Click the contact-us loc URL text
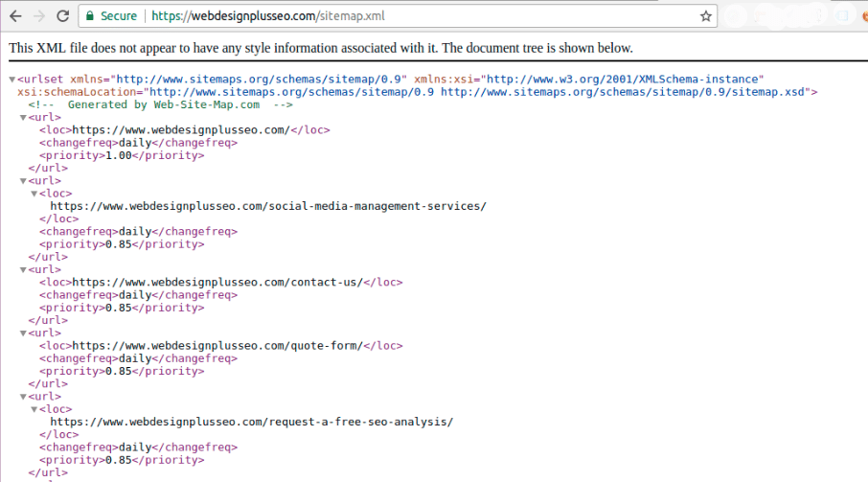 point(217,283)
